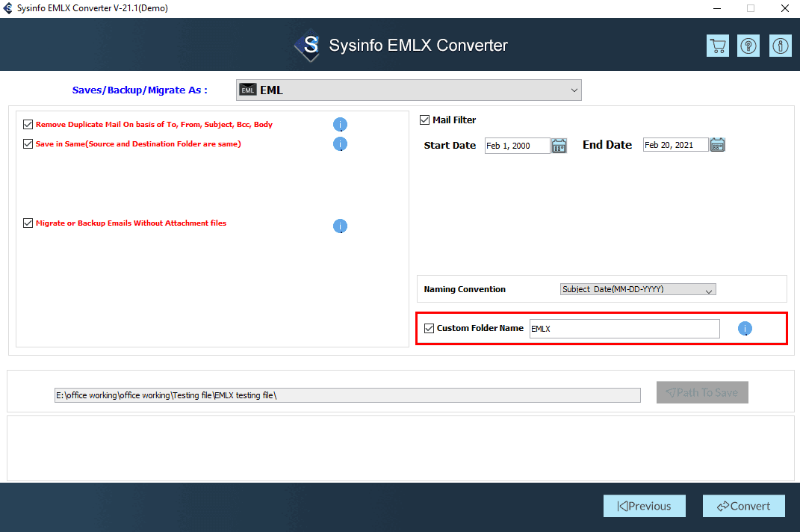Show info for Custom Folder Name
This screenshot has height=532, width=800.
(x=745, y=328)
